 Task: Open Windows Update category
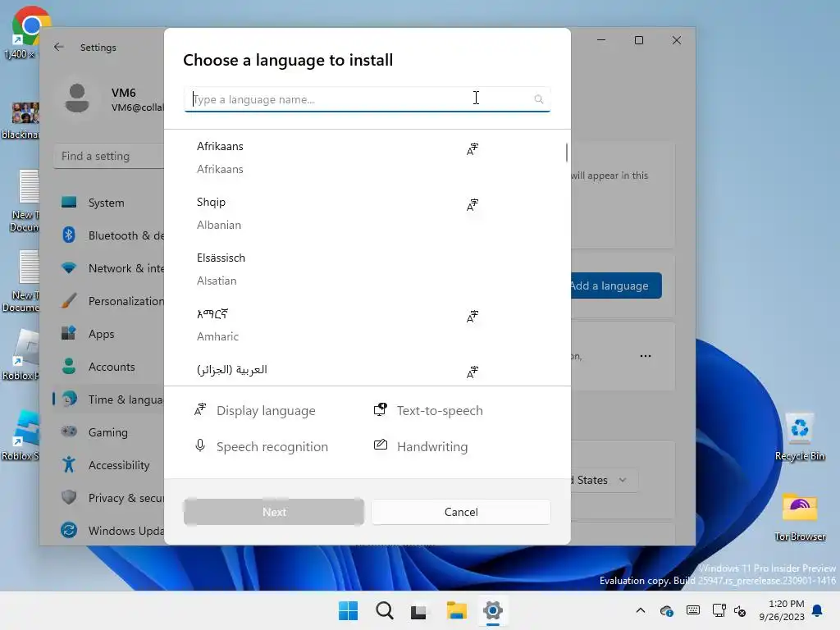pos(110,531)
